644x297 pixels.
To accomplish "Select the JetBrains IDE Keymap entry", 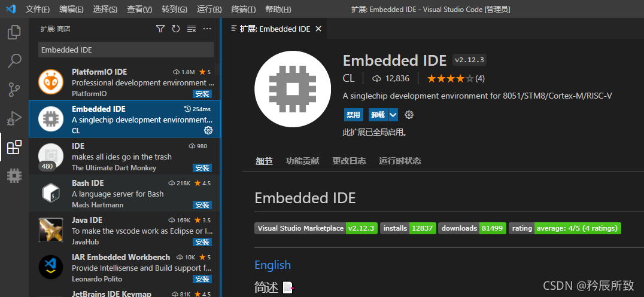I will [111, 294].
